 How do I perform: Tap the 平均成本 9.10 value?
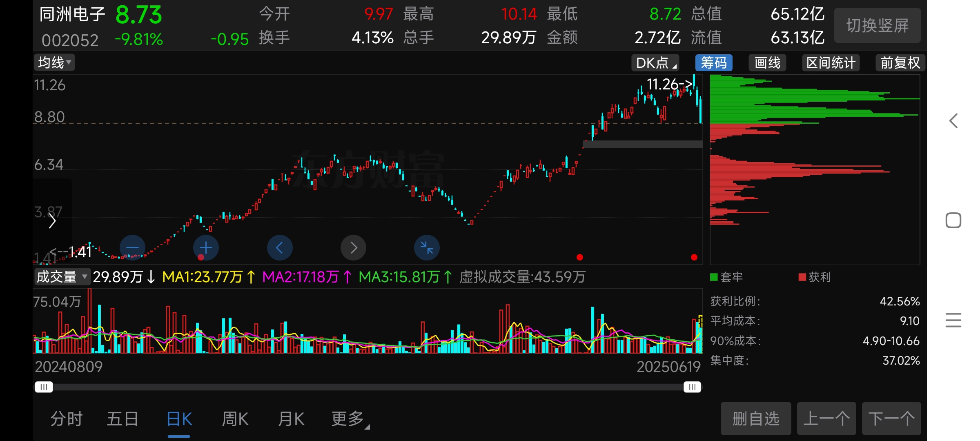coord(909,321)
